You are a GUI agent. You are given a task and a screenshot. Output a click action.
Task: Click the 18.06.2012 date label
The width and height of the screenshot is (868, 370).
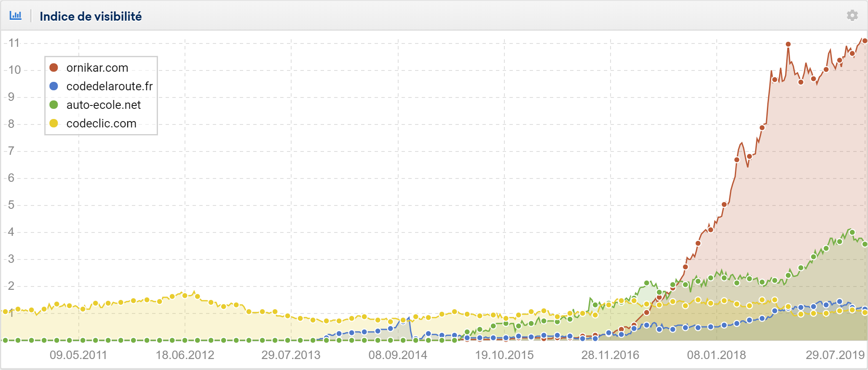(x=185, y=355)
